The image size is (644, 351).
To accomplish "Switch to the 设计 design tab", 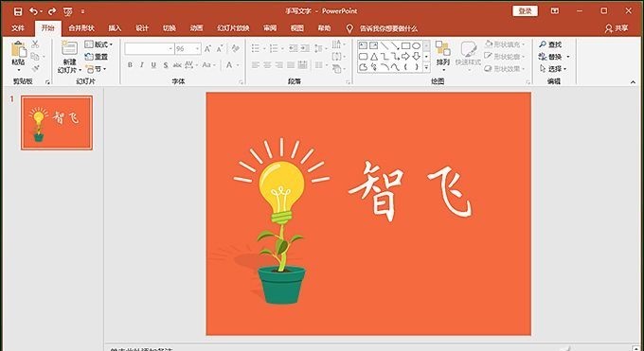I will (142, 28).
